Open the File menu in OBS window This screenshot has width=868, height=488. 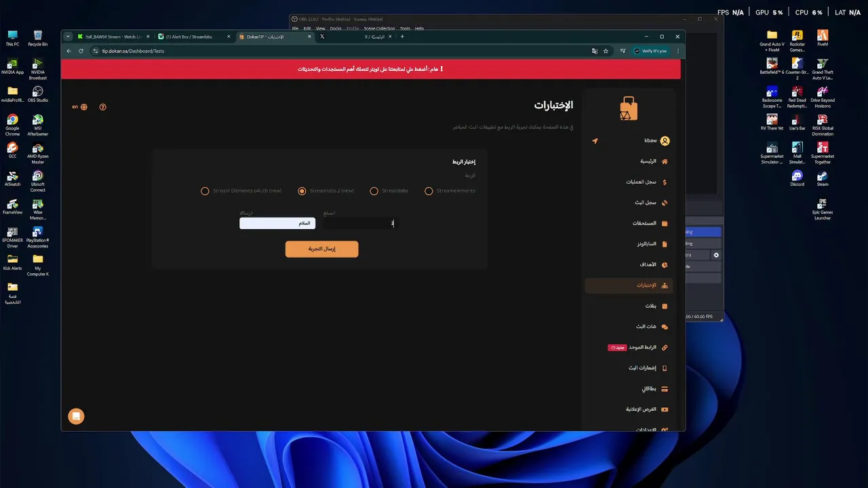(x=296, y=28)
